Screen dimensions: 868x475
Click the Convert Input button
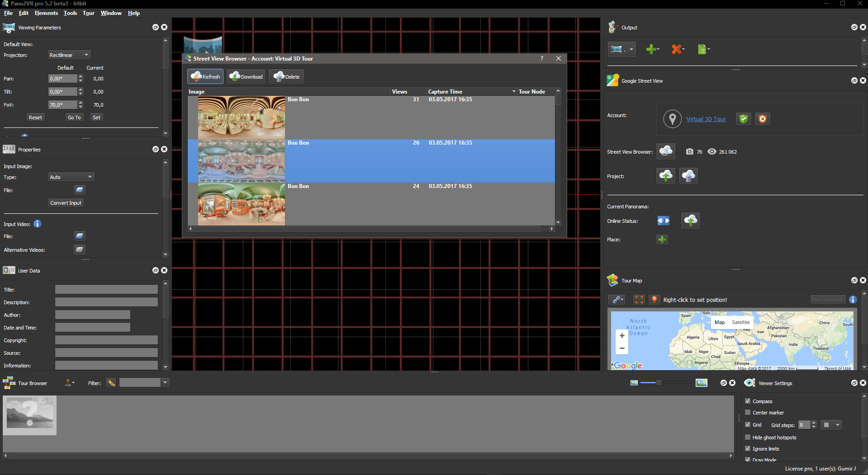coord(66,203)
